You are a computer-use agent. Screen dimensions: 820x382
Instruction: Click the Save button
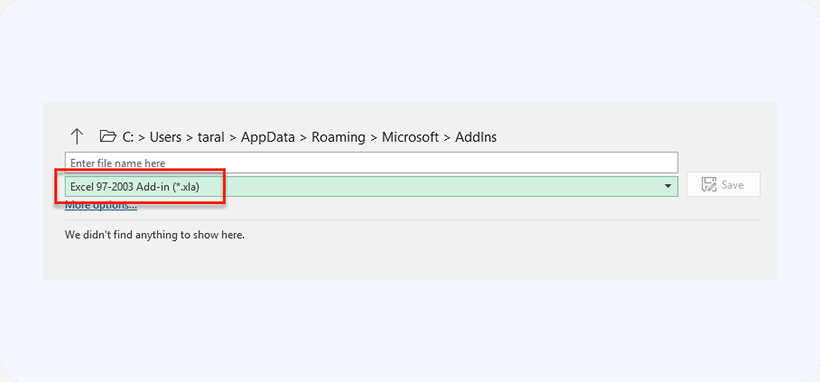point(723,185)
